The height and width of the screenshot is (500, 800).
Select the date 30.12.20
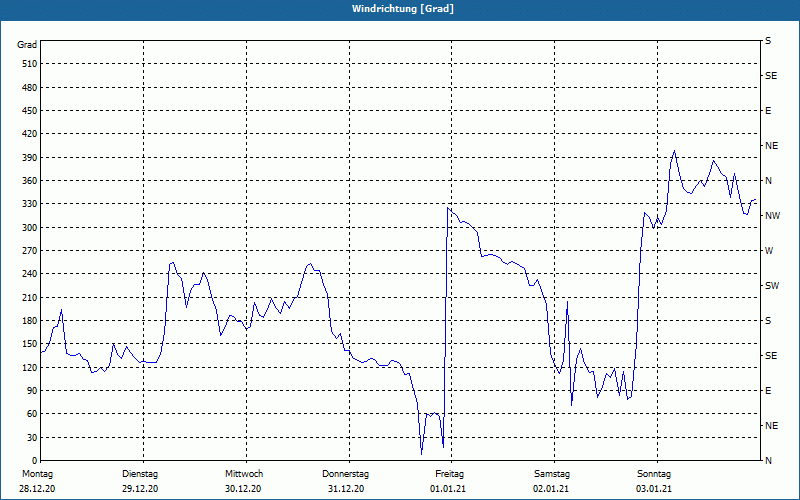point(243,489)
